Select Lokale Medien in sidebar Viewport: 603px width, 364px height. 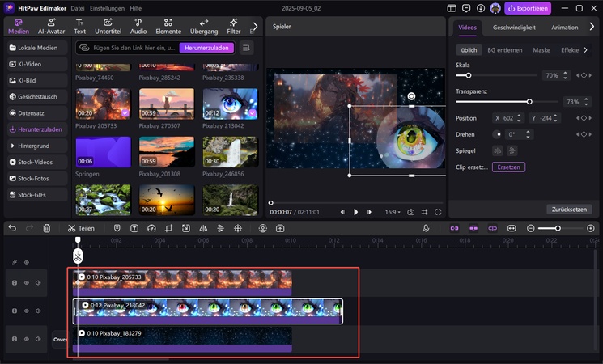coord(37,48)
